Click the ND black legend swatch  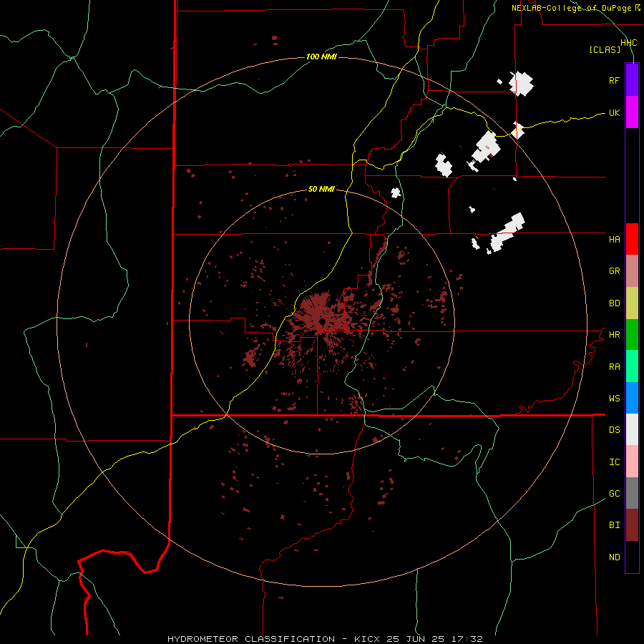click(x=632, y=557)
